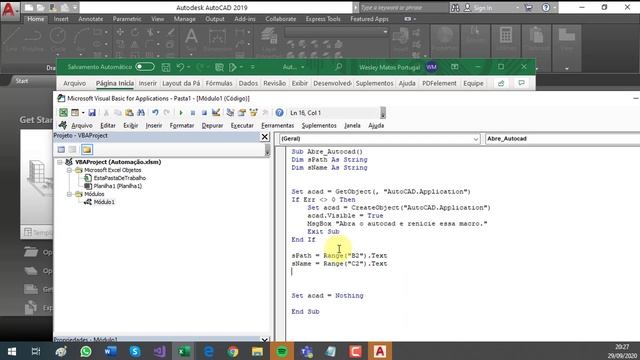This screenshot has height=360, width=640.
Task: Click the Excel title bar save icon
Action: 166,67
